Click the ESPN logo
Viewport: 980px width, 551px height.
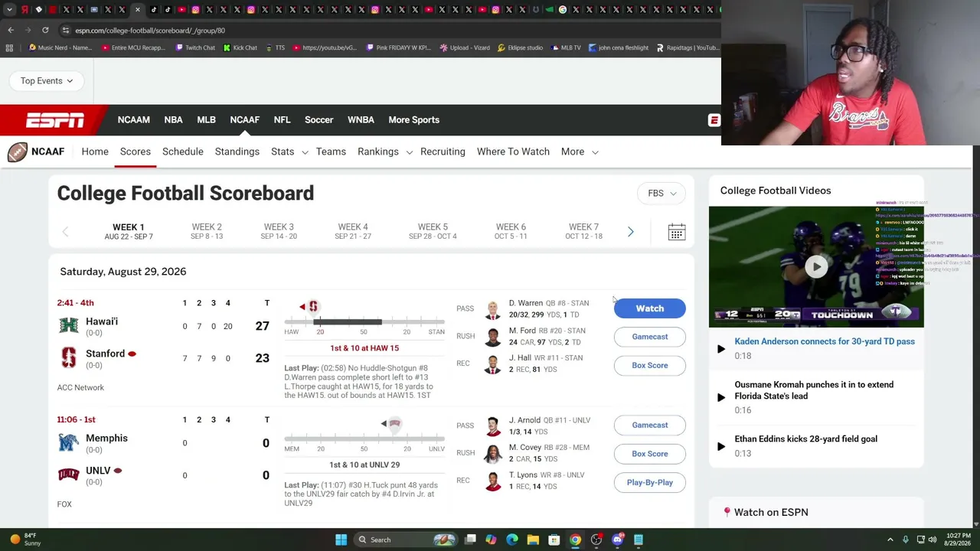coord(55,120)
